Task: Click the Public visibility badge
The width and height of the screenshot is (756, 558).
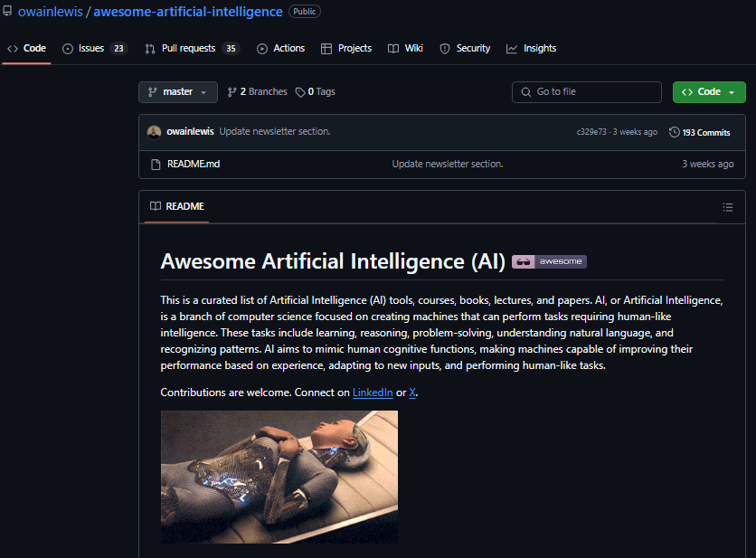Action: pos(304,12)
